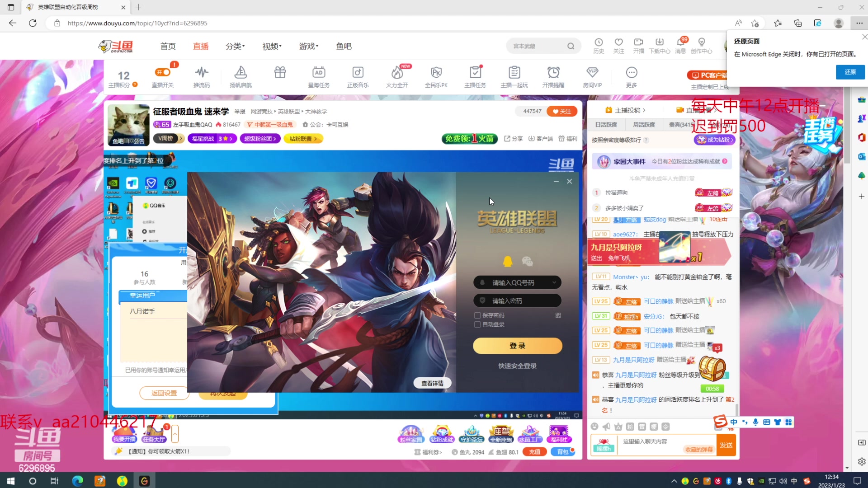Expand 主播投稿 arrow
This screenshot has height=488, width=868.
(x=644, y=110)
